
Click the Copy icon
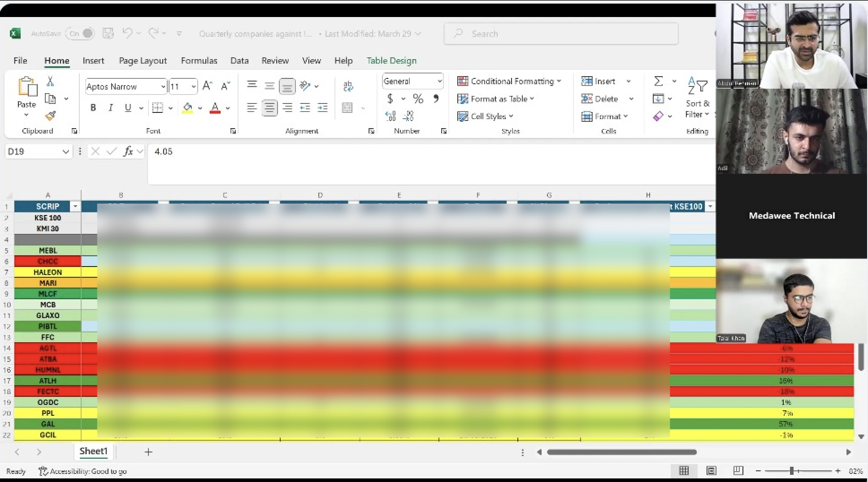(50, 99)
